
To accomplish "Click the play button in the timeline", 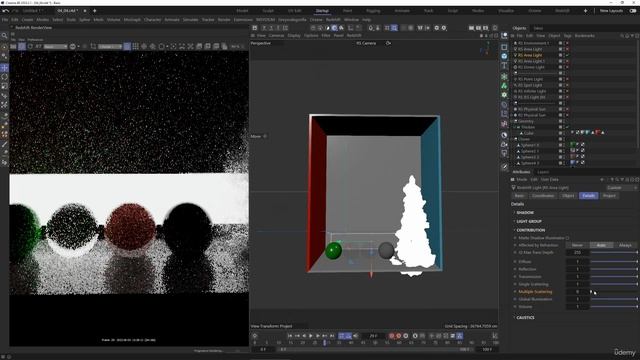I will point(311,336).
